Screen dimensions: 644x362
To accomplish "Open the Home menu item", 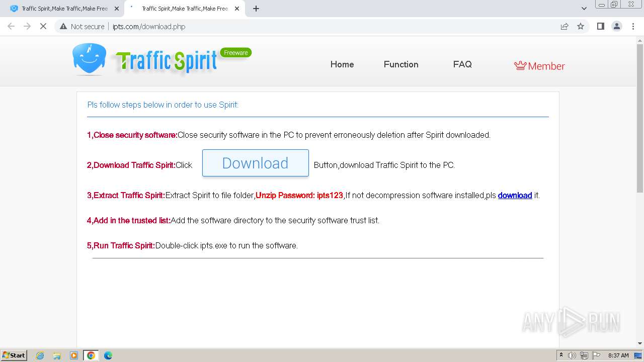I will pyautogui.click(x=342, y=64).
